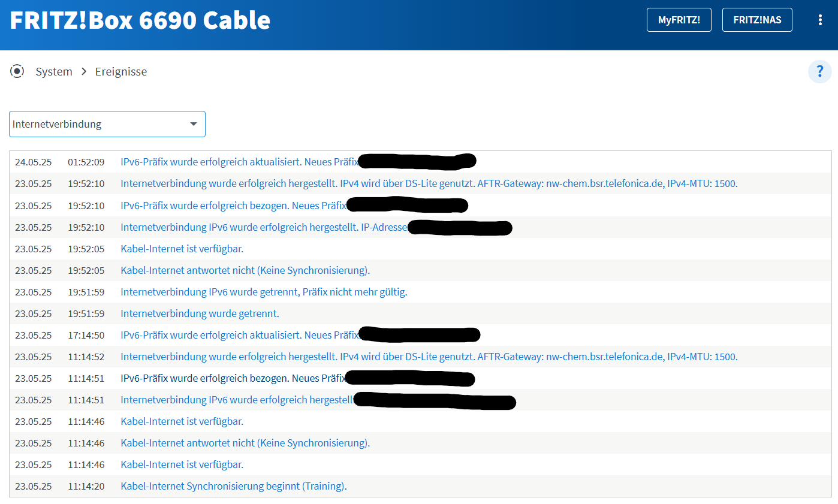
Task: Click the 01:52:09 timestamp
Action: click(x=86, y=162)
